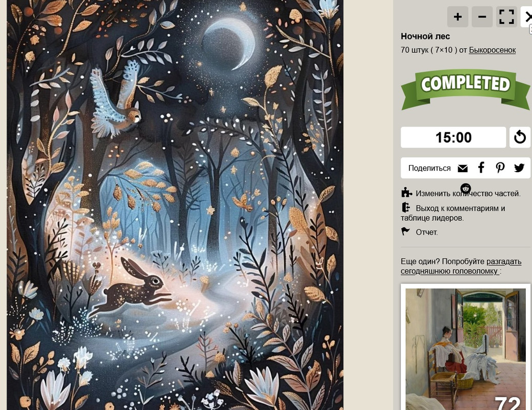The image size is (532, 410).
Task: Click the flag icon beside Отчет
Action: pyautogui.click(x=405, y=231)
